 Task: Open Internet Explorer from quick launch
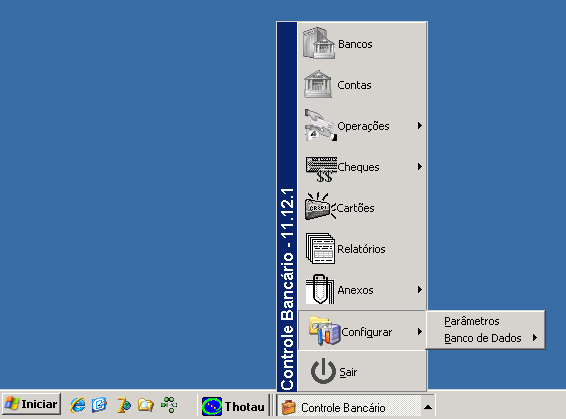tap(78, 405)
